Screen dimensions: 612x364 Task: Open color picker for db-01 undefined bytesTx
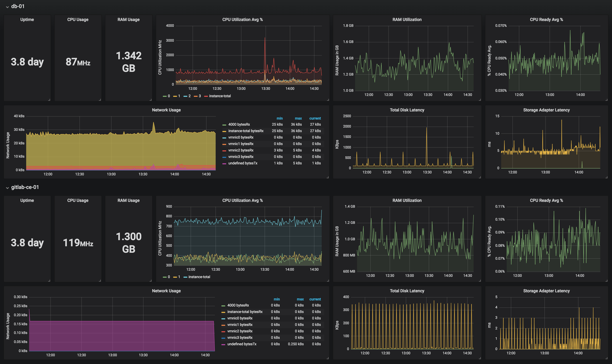pos(224,164)
